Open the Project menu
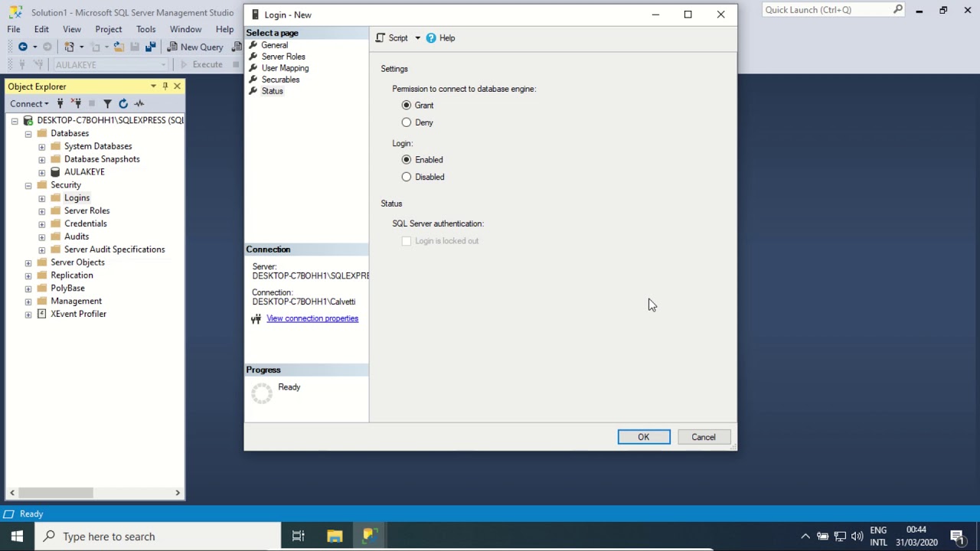The height and width of the screenshot is (551, 980). click(x=109, y=29)
